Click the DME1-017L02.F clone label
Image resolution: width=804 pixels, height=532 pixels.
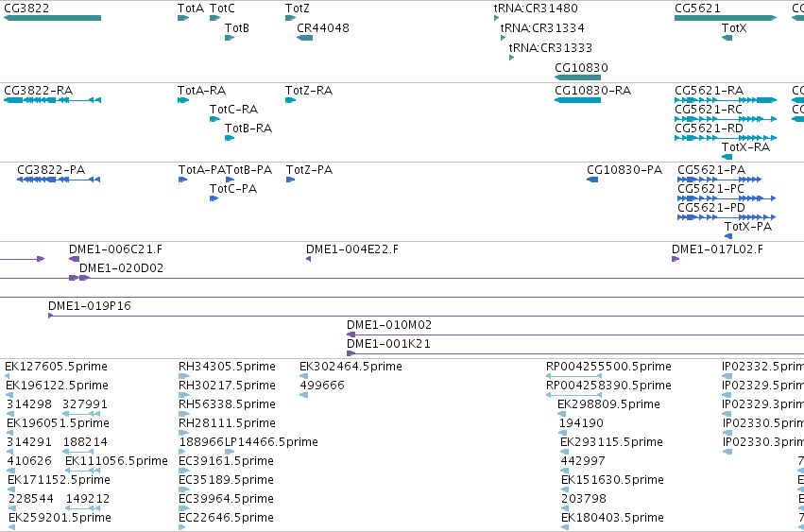coord(717,249)
